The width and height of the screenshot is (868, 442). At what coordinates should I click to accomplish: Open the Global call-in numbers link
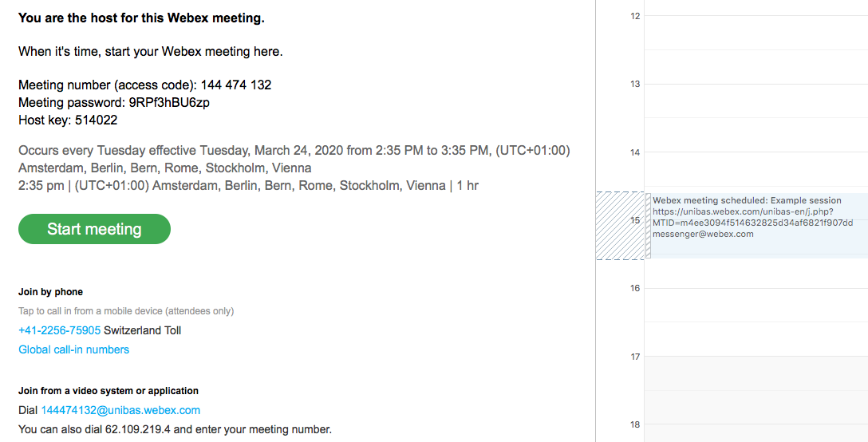(x=73, y=349)
